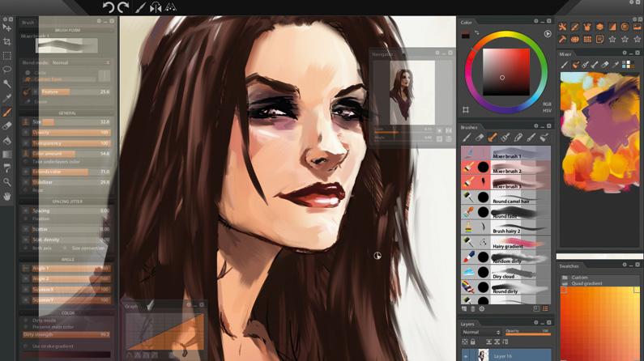Click the Redo arrow in top bar
The image size is (644, 361).
(x=123, y=7)
